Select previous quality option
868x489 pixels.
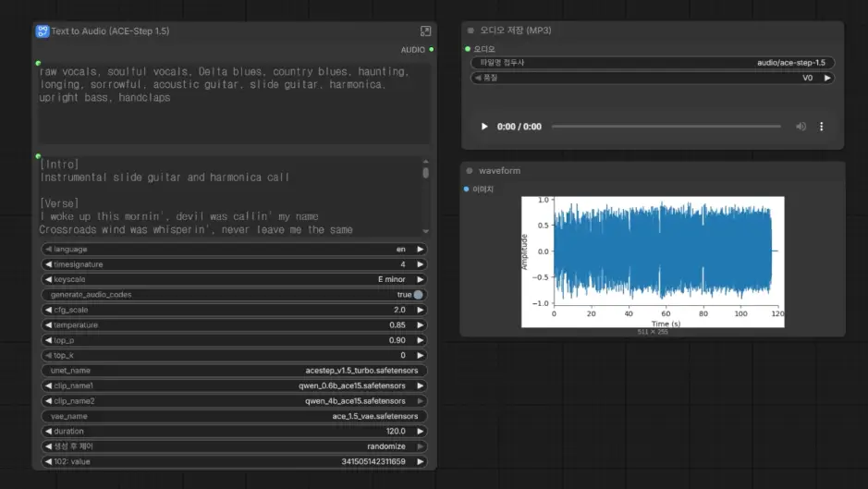[x=478, y=78]
